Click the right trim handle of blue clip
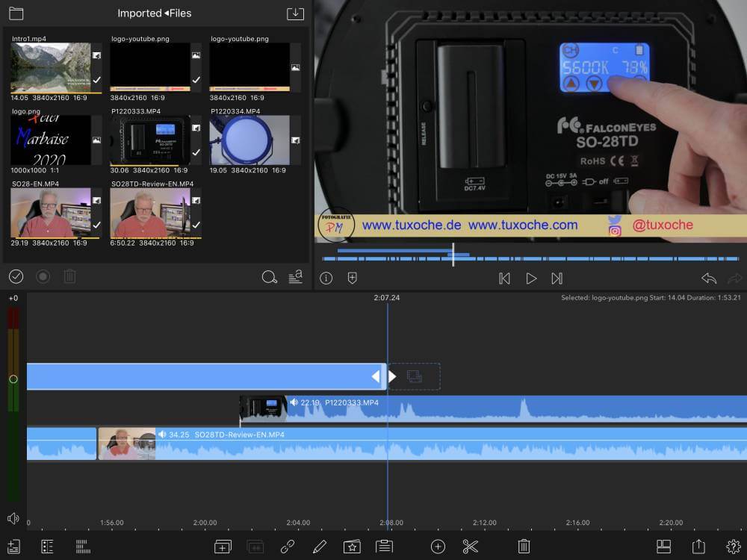 click(x=392, y=376)
